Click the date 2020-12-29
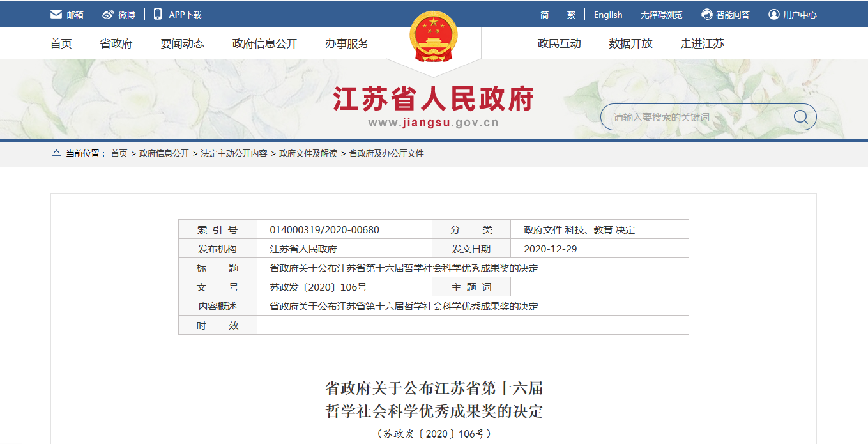Image resolution: width=868 pixels, height=444 pixels. (x=551, y=249)
